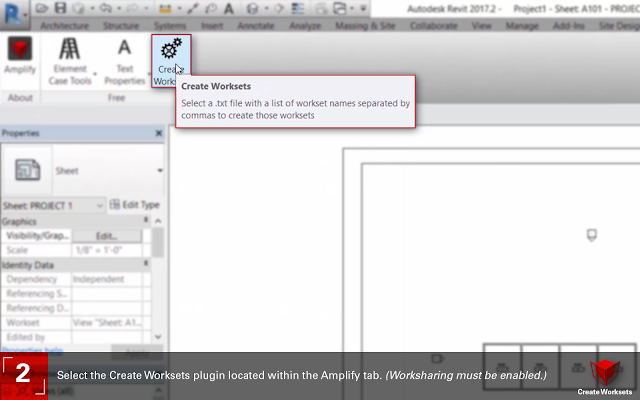Click the Scale value field 1/8" = 1'-0"
The width and height of the screenshot is (640, 400).
pos(107,250)
